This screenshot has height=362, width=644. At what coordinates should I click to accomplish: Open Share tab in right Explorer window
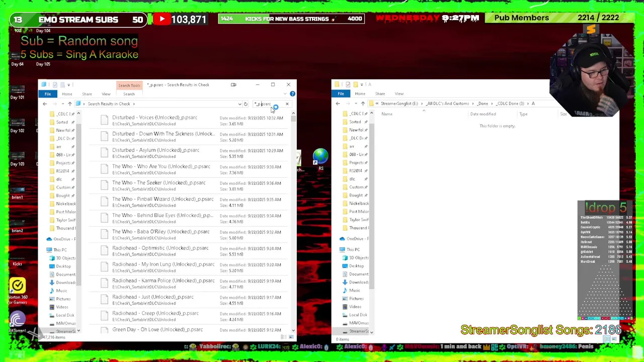click(380, 94)
